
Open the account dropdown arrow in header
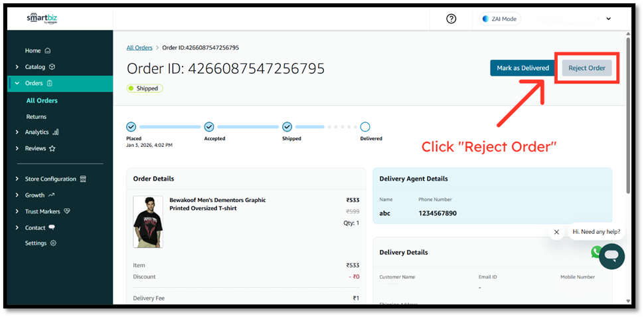[x=609, y=19]
